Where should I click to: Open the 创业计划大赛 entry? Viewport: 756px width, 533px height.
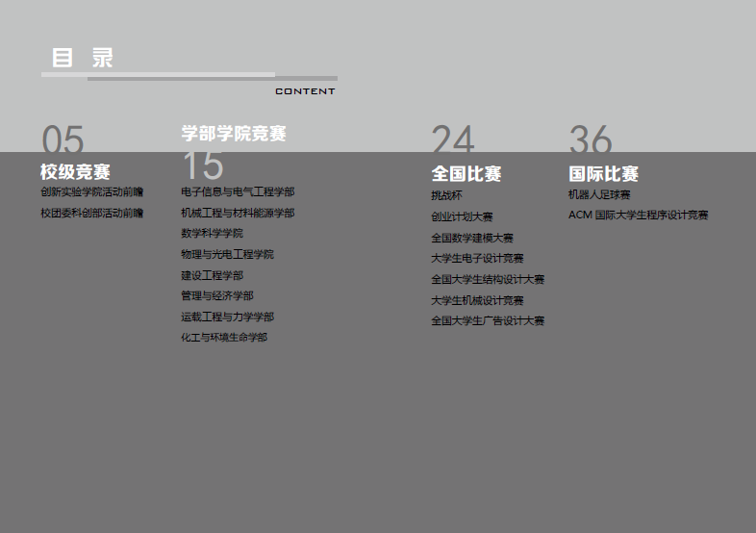pyautogui.click(x=462, y=217)
